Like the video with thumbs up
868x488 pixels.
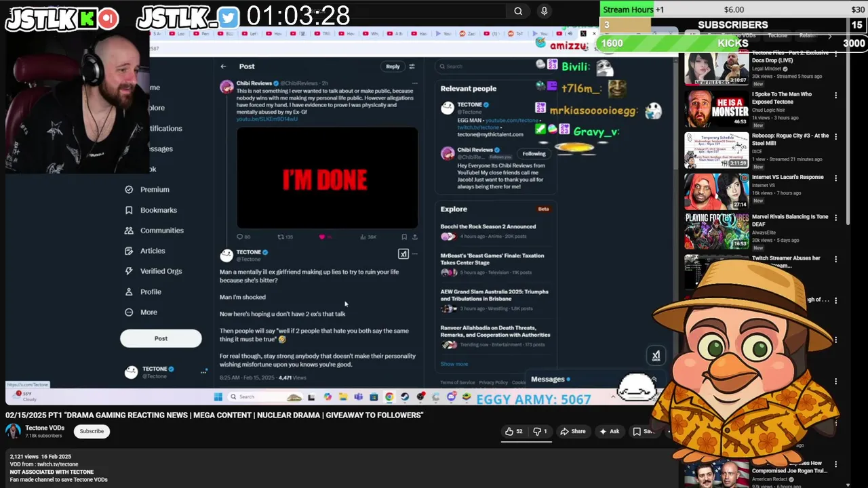[514, 431]
